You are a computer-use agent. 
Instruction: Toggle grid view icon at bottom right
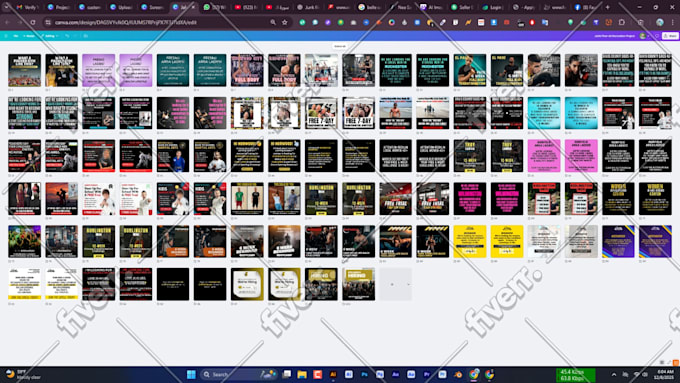coord(662,362)
